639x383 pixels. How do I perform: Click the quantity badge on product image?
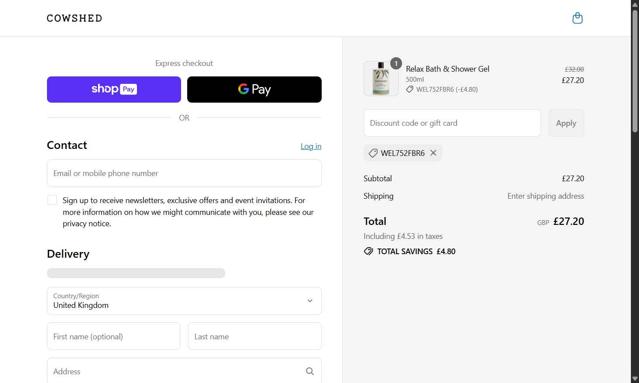[x=396, y=64]
